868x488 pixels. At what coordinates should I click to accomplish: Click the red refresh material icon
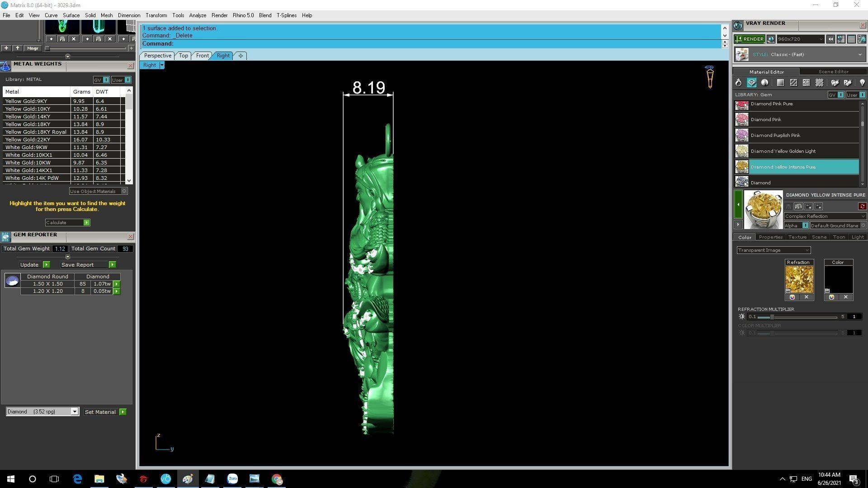[862, 206]
